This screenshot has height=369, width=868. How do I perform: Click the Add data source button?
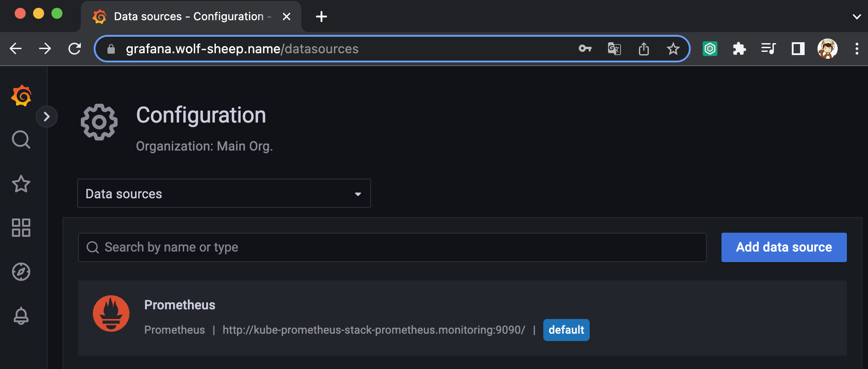(x=784, y=247)
